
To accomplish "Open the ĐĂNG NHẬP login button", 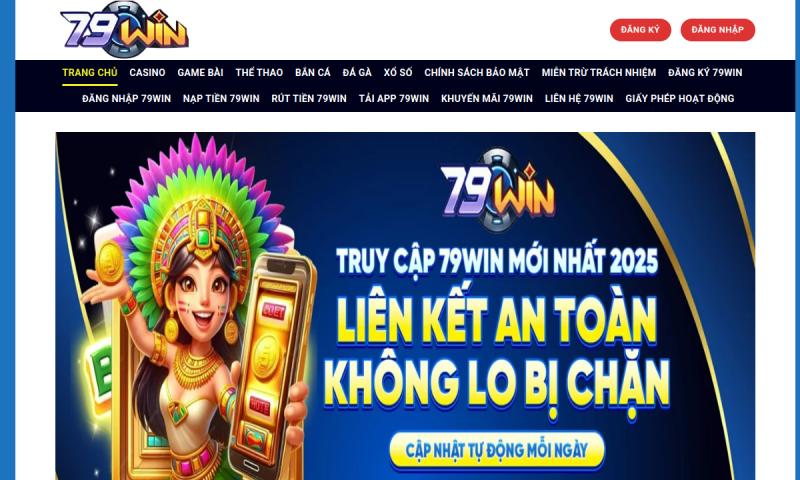I will (x=717, y=30).
